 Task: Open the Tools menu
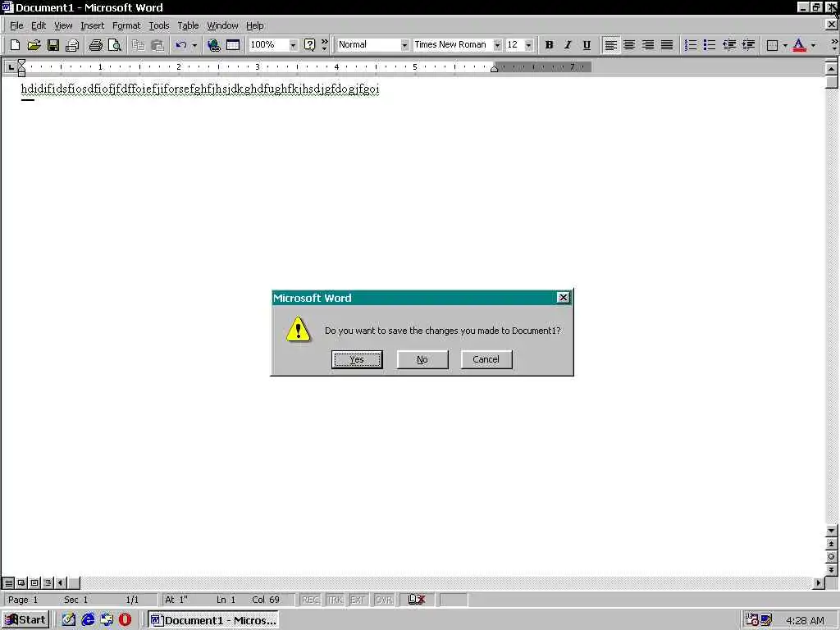(158, 25)
